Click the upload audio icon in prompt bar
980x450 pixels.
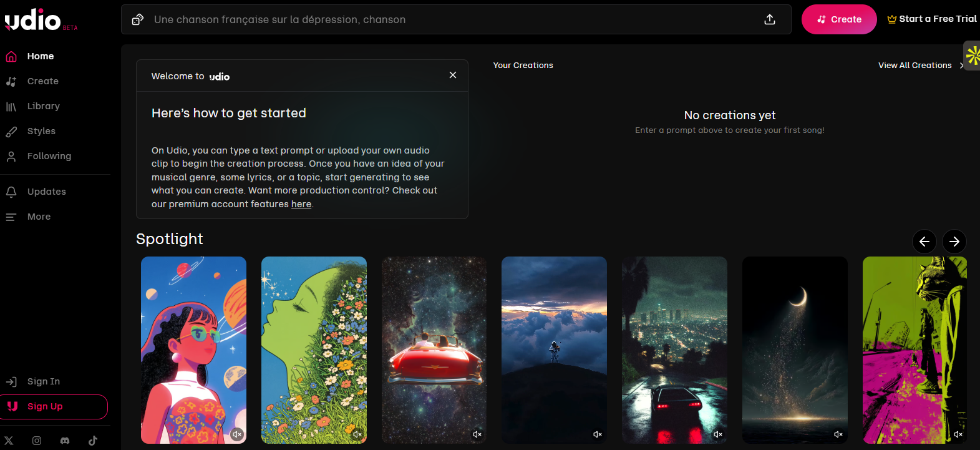click(x=770, y=20)
